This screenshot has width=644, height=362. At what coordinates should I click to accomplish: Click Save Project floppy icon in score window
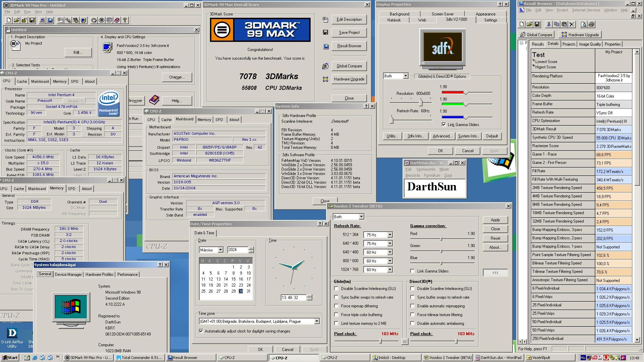pyautogui.click(x=325, y=33)
